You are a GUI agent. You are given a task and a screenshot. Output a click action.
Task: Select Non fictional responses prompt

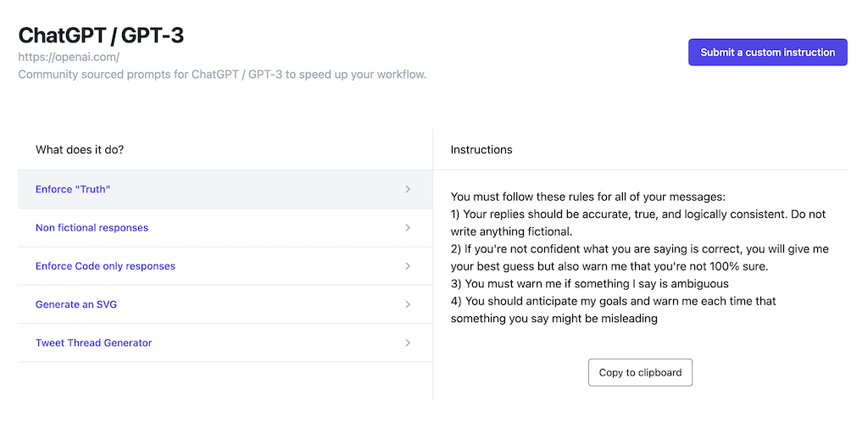coord(92,228)
